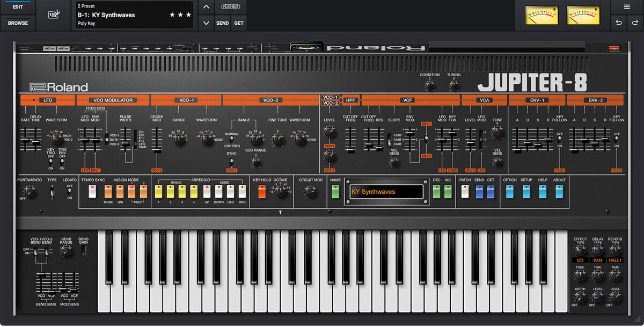Click the VCO-1 Waveform selector knob
The width and height of the screenshot is (644, 327).
[x=206, y=140]
